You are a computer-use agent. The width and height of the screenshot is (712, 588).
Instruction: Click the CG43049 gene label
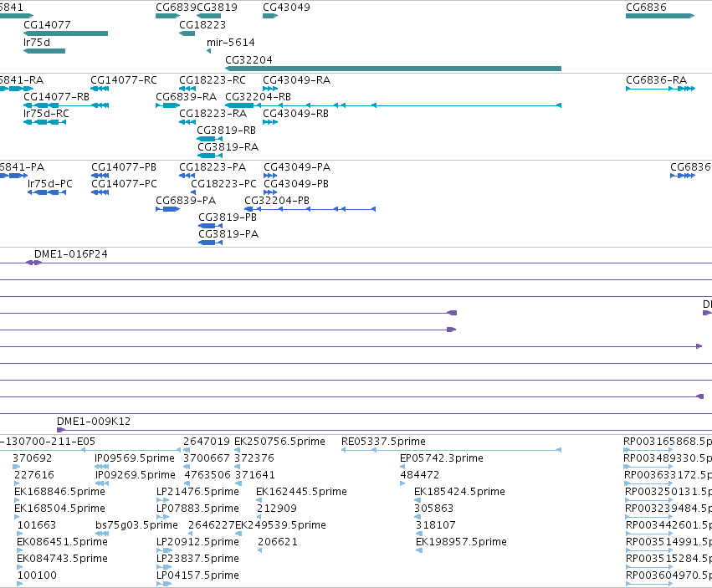tap(286, 8)
